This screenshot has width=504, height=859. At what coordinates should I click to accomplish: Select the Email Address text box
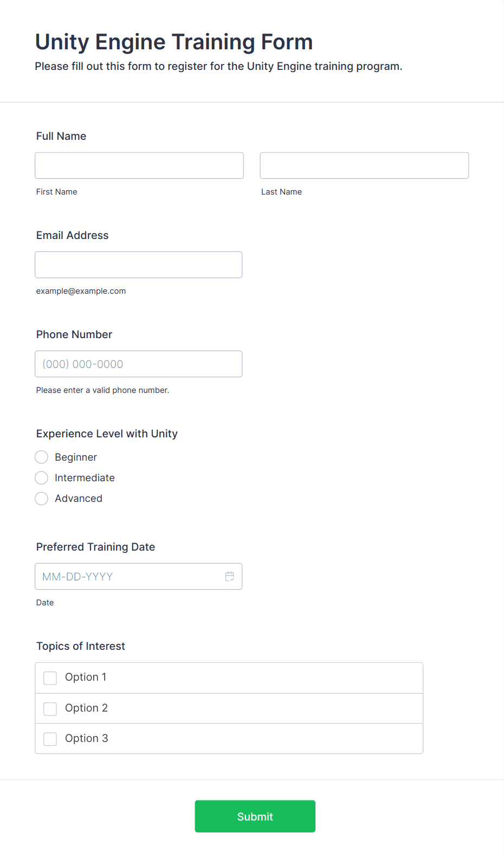(x=139, y=264)
